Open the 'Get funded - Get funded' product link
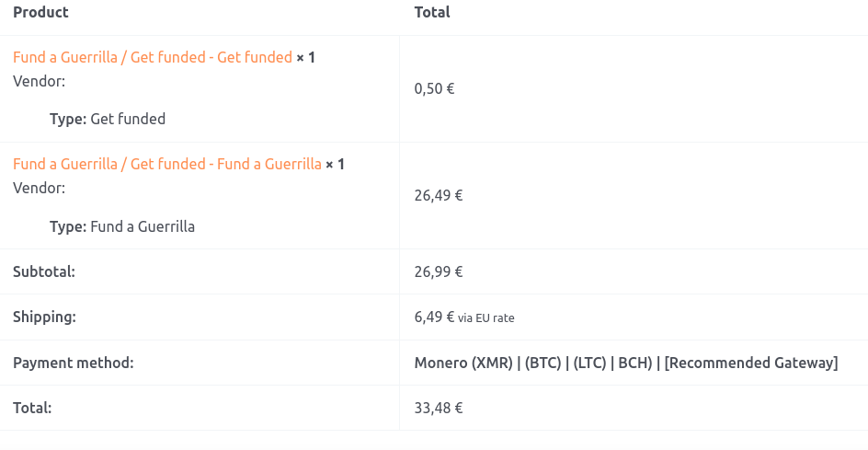Screen dimensions: 868x450 coord(153,57)
